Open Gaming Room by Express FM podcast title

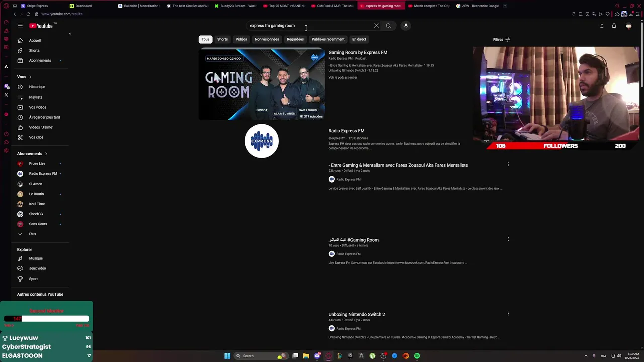(x=358, y=52)
